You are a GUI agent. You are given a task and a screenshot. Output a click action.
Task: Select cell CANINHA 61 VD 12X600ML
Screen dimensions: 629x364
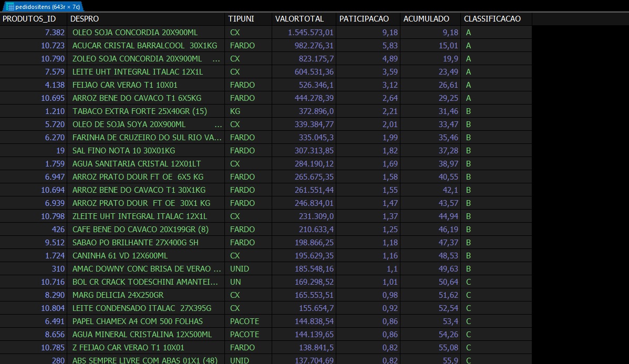pyautogui.click(x=146, y=256)
